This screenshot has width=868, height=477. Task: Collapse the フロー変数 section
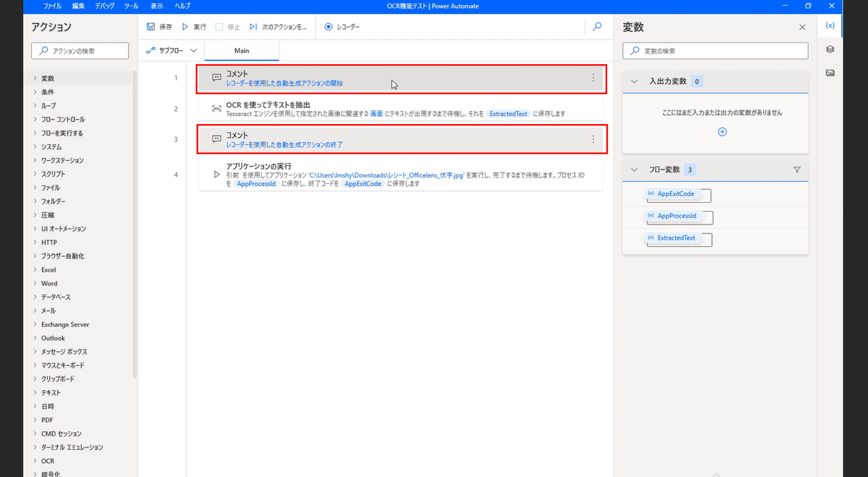634,169
